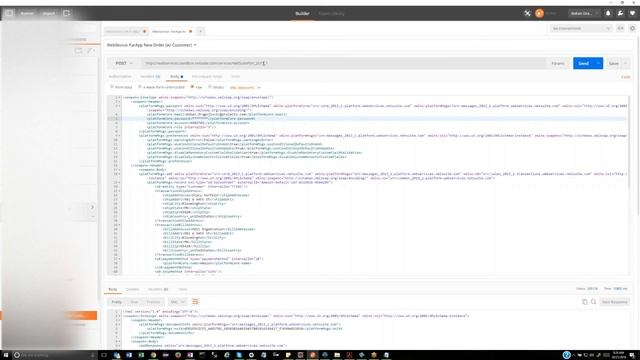Click the heart icon in header
The image size is (640, 360).
632,13
